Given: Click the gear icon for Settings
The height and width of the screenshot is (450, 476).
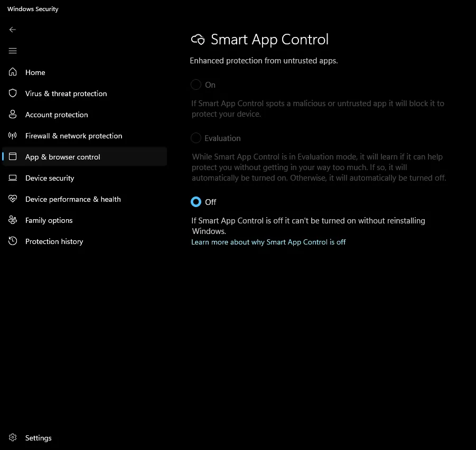Looking at the screenshot, I should [13, 437].
